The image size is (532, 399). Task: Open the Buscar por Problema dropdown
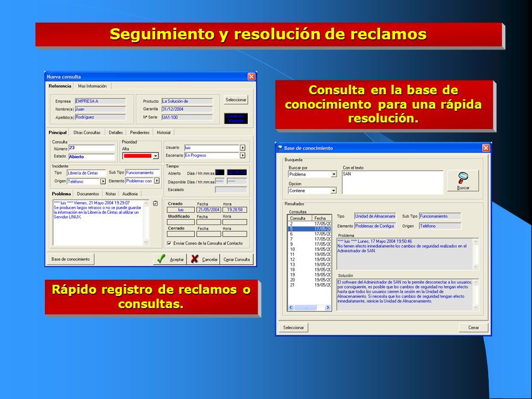[x=334, y=175]
